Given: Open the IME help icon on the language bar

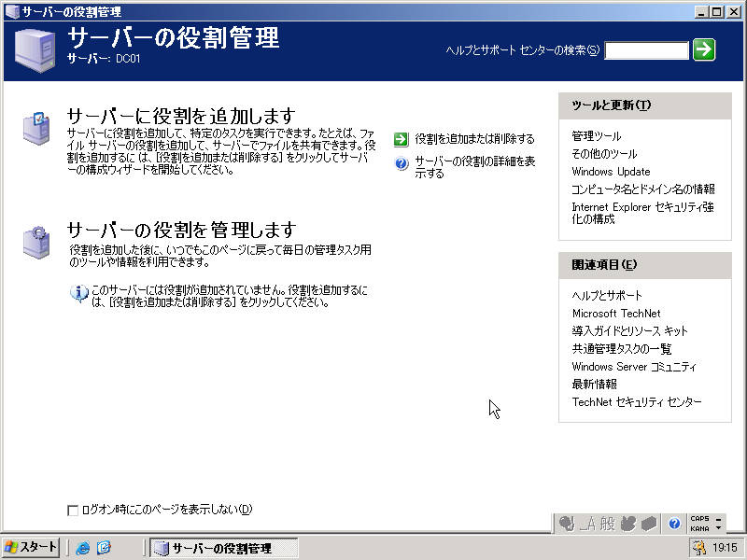Looking at the screenshot, I should [675, 523].
